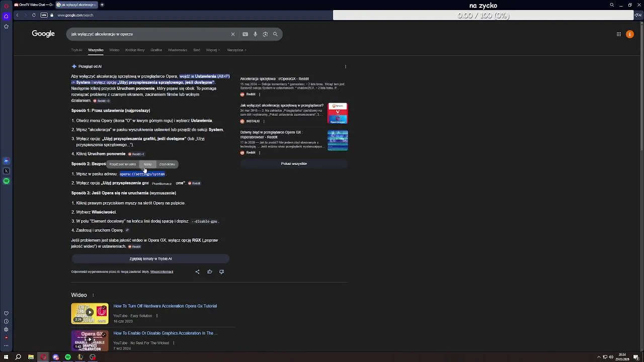Viewport: 644px width, 362px height.
Task: Open the bookmarks star in Opera sidebar
Action: coord(6,26)
